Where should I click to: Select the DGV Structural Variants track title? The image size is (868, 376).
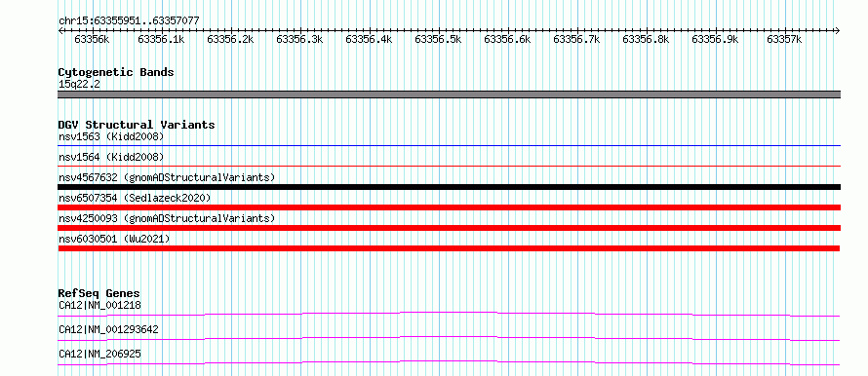click(x=137, y=125)
